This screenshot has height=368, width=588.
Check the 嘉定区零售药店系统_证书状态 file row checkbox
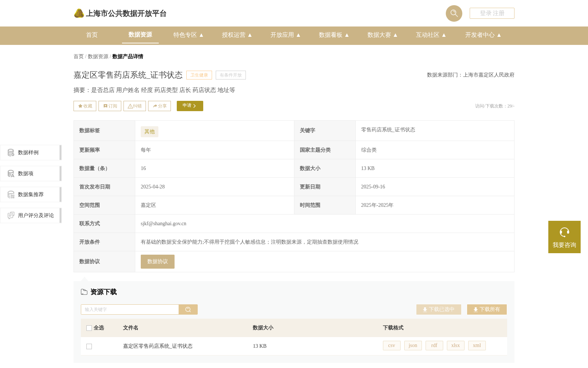[x=89, y=346]
